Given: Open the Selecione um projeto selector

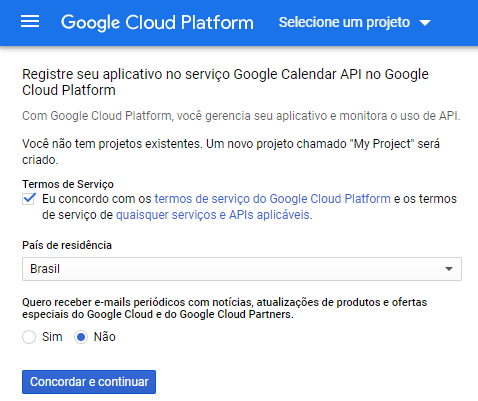Looking at the screenshot, I should [355, 22].
